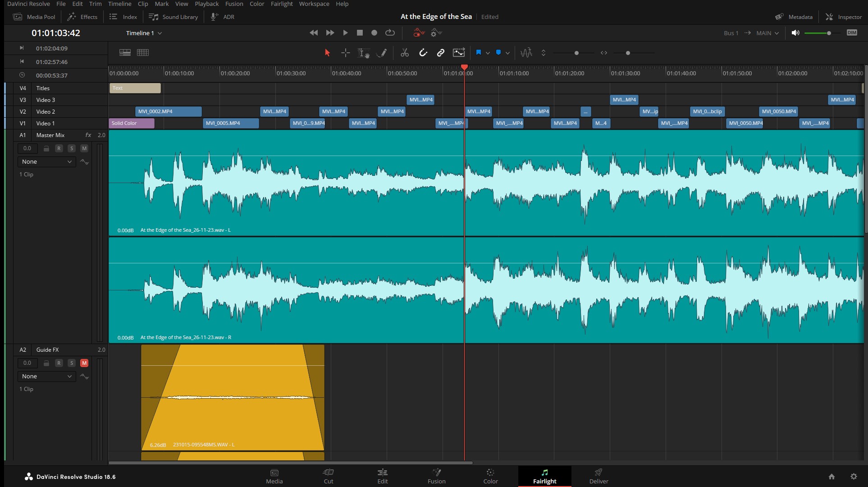Open the ADR panel
This screenshot has height=487, width=868.
223,17
